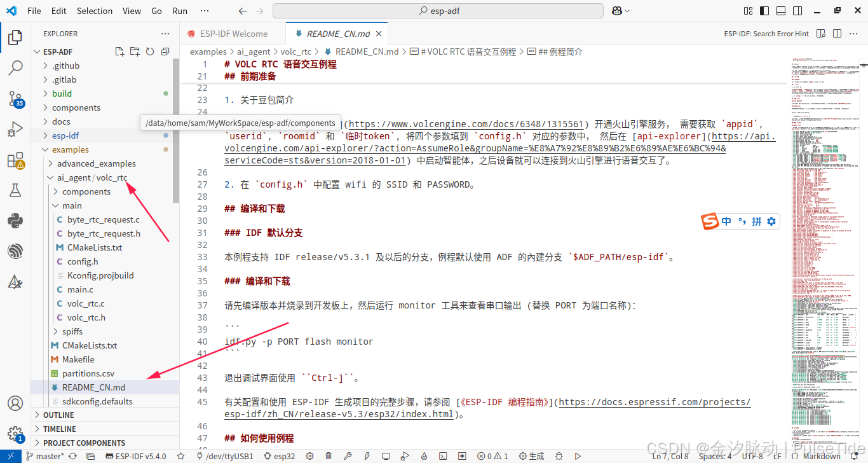This screenshot has height=463, width=868.
Task: Open the Selection menu
Action: pos(95,11)
